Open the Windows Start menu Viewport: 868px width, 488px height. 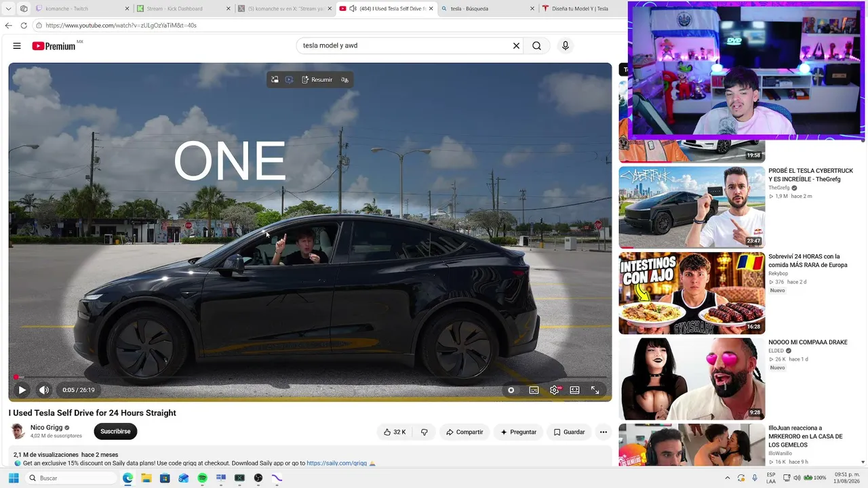(x=14, y=478)
